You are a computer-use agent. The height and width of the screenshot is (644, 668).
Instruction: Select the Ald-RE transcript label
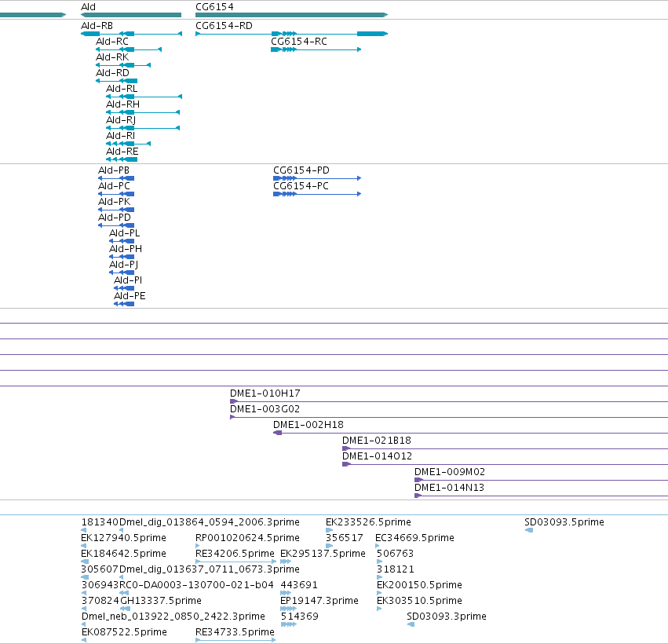pos(122,152)
